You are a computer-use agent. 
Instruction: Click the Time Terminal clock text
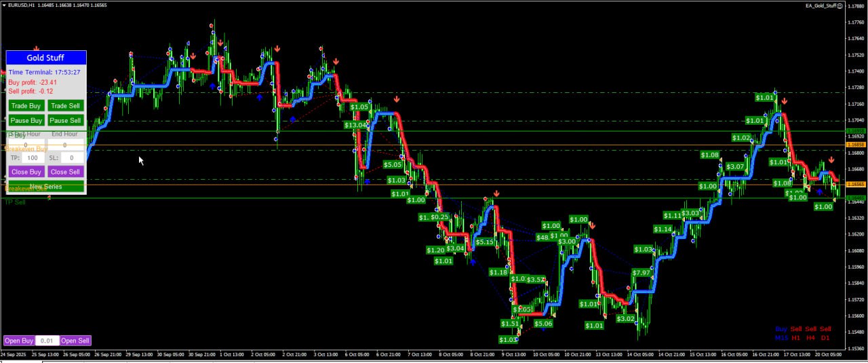tap(44, 72)
